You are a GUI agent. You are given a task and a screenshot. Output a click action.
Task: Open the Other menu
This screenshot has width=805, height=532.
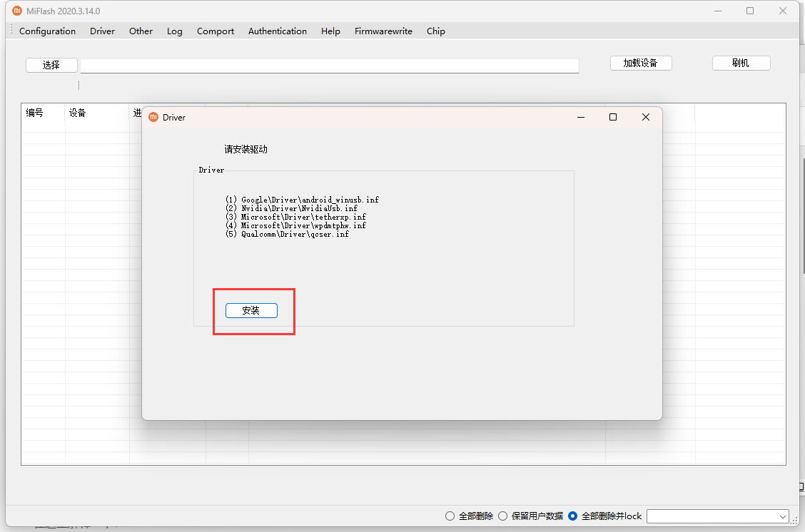tap(141, 31)
